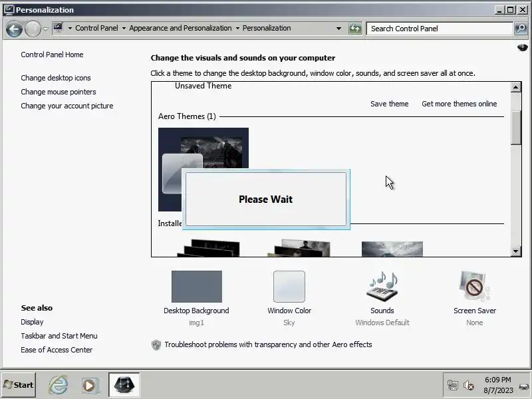
Task: Expand arrow before Personalization breadcrumb
Action: pyautogui.click(x=237, y=28)
